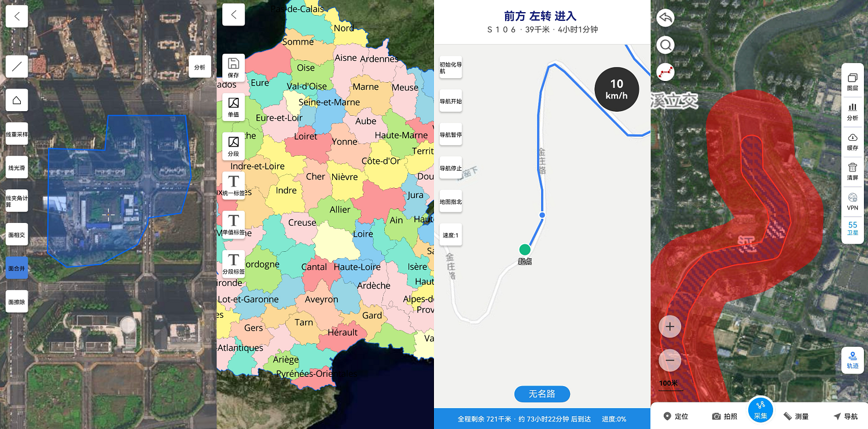Apply 分段 range rendering
The width and height of the screenshot is (868, 429).
(x=234, y=146)
